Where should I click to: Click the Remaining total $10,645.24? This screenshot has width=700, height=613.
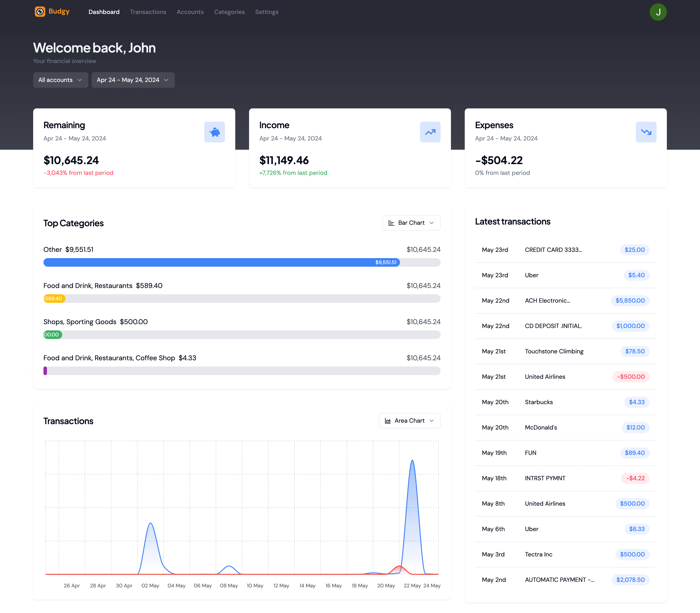pyautogui.click(x=71, y=160)
